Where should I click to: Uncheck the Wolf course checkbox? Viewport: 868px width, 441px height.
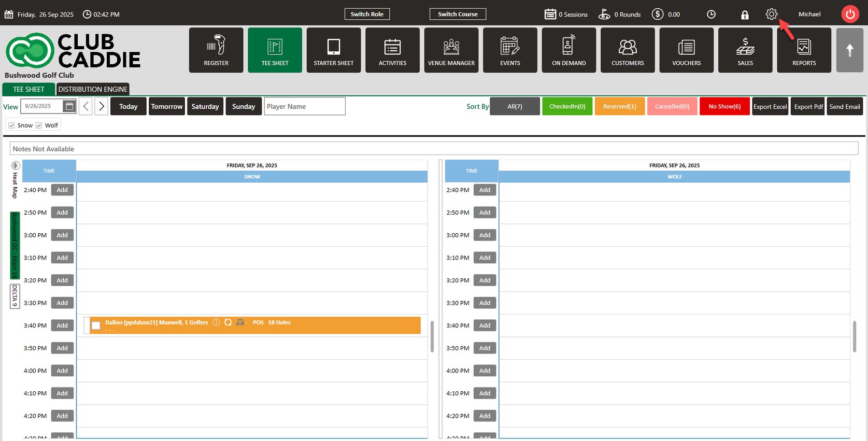[x=38, y=125]
